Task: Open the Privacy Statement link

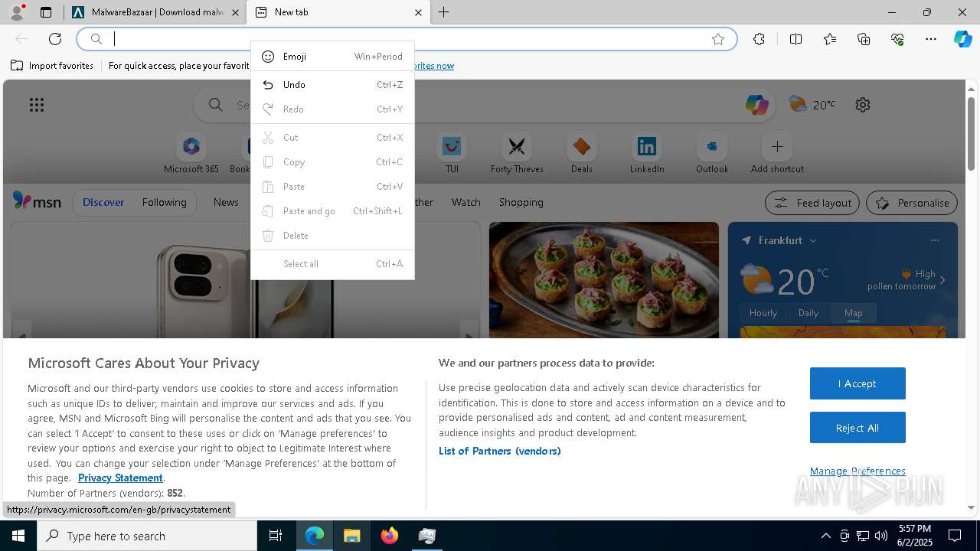Action: pyautogui.click(x=120, y=478)
